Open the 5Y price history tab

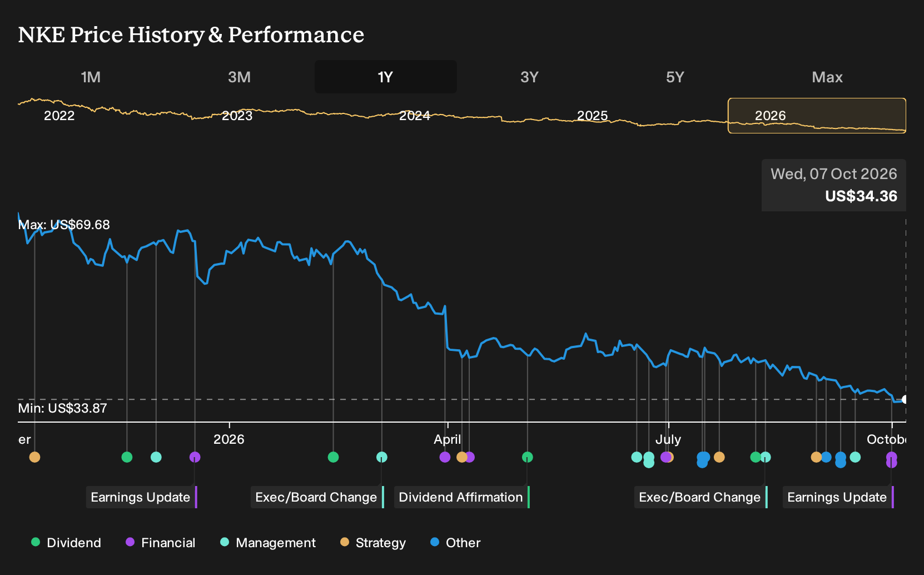coord(675,77)
